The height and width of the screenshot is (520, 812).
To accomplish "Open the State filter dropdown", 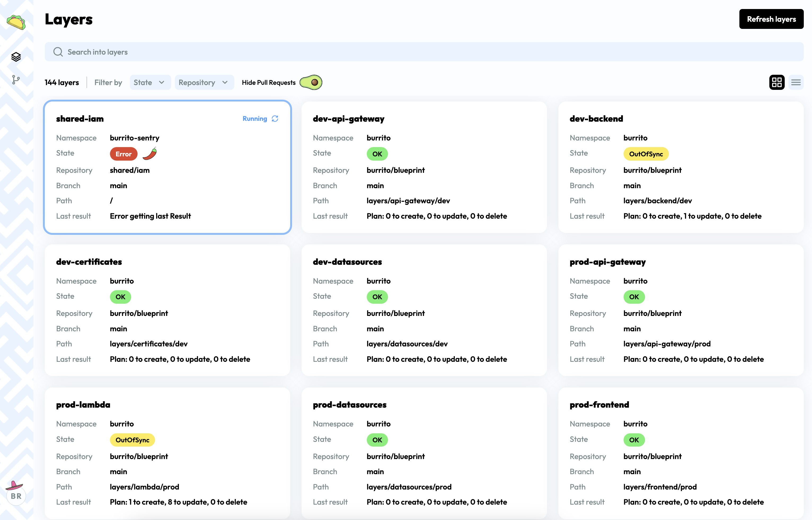I will [x=150, y=82].
